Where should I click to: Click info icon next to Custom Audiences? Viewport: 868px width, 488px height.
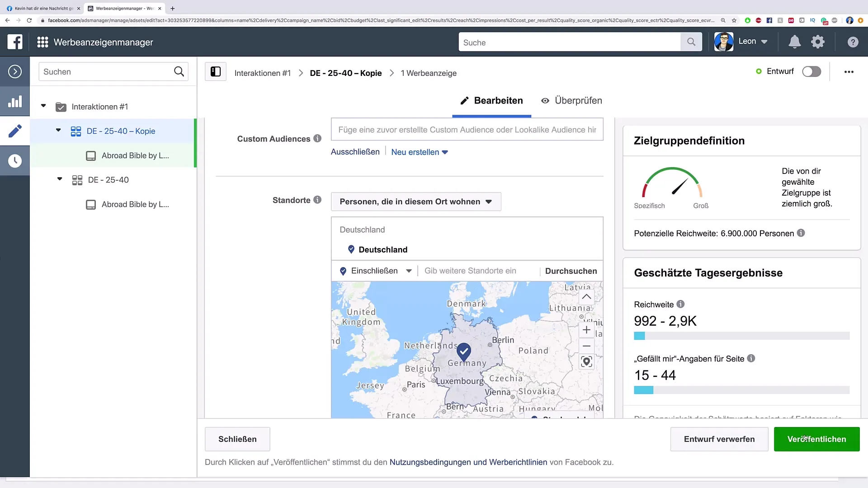click(317, 138)
